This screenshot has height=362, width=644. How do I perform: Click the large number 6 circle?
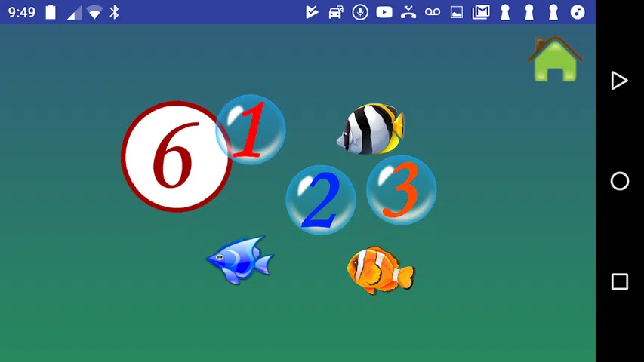[174, 157]
